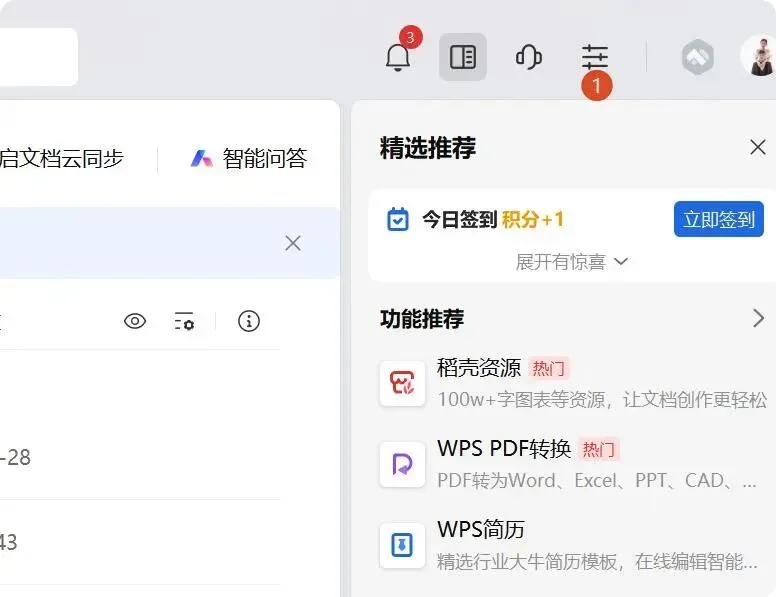Expand 展开有惊喜 section
Image resolution: width=776 pixels, height=597 pixels.
(x=572, y=261)
